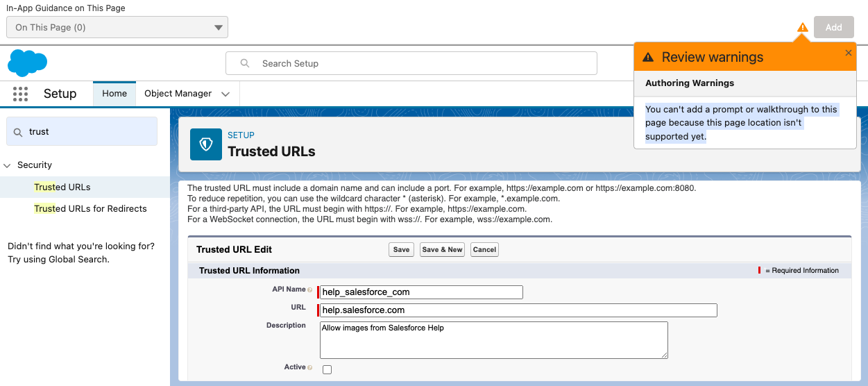This screenshot has width=868, height=386.
Task: Click the URL input field
Action: 518,310
